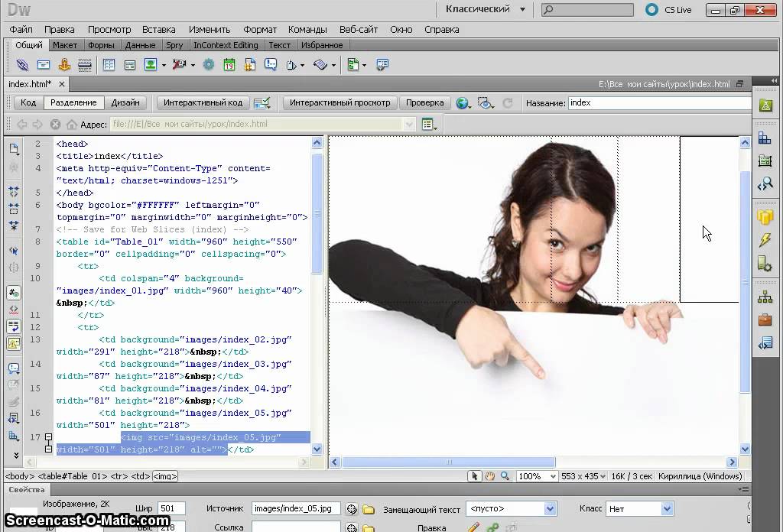Insert an email link from the toolbar
This screenshot has width=783, height=532.
click(x=44, y=64)
